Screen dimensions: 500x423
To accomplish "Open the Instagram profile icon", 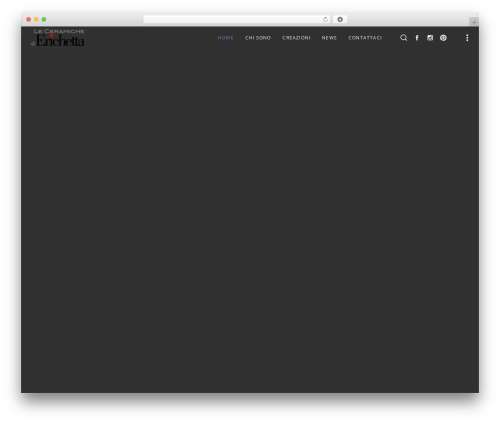I will [x=430, y=38].
